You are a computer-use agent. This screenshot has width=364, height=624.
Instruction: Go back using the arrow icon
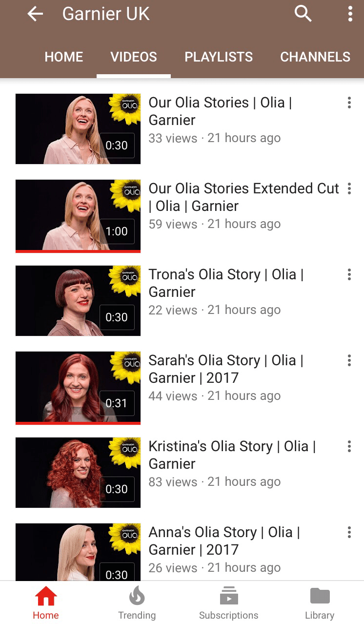(x=35, y=14)
